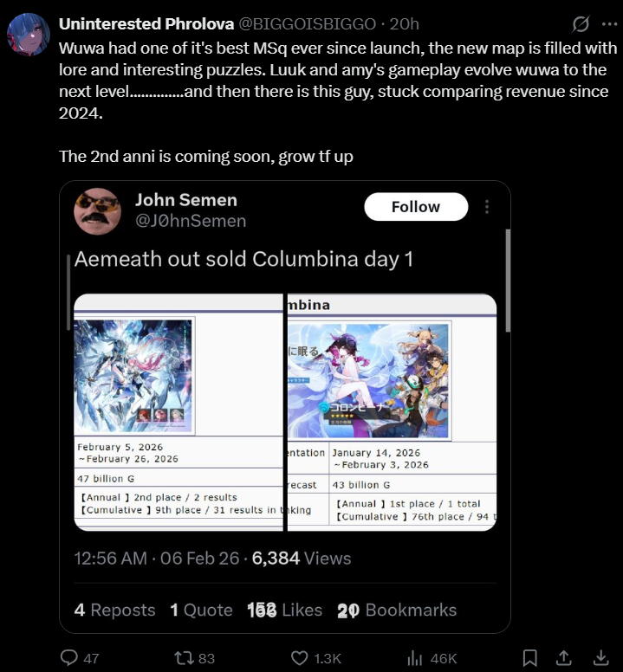Viewport: 623px width, 672px height.
Task: Click the repost arrows icon
Action: click(184, 658)
